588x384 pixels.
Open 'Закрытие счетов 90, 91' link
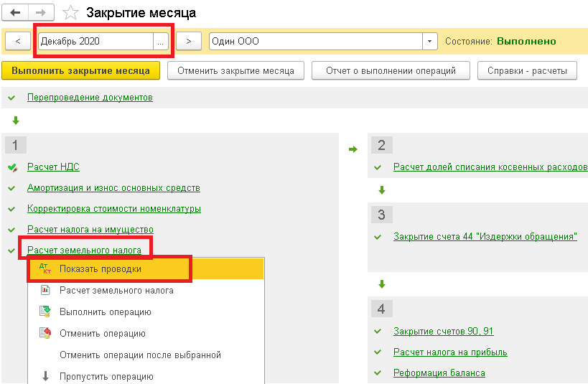[443, 331]
